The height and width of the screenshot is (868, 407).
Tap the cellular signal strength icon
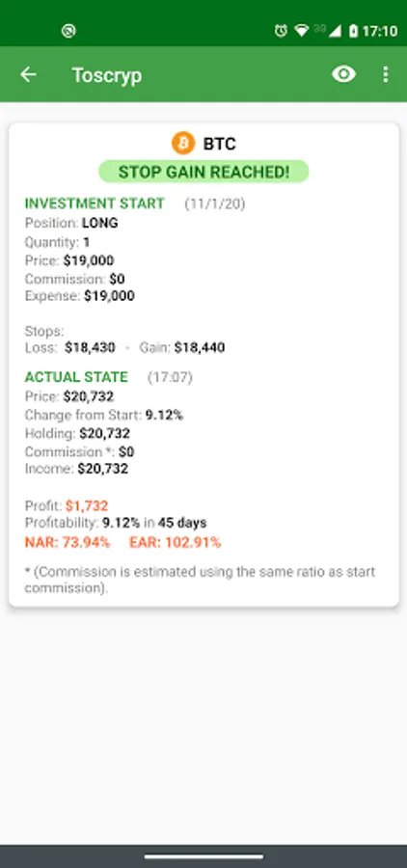pyautogui.click(x=335, y=31)
